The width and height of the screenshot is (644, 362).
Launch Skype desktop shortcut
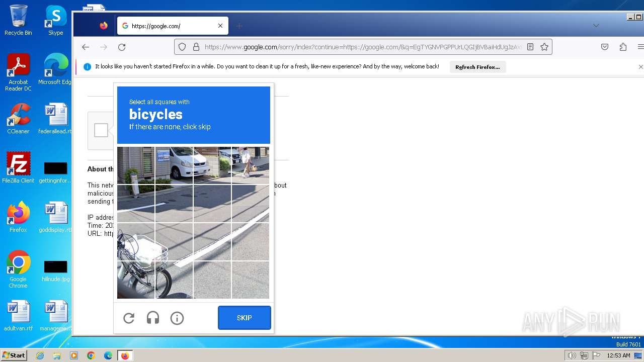tap(56, 20)
